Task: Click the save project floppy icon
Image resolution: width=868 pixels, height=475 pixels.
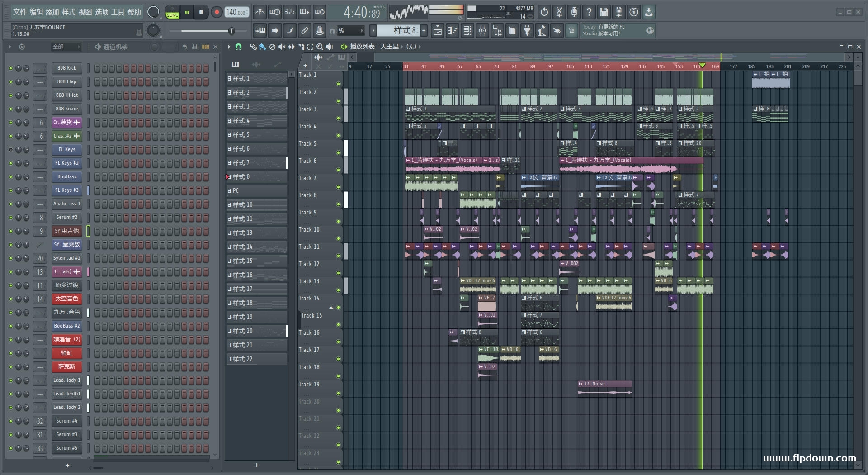Action: [604, 12]
